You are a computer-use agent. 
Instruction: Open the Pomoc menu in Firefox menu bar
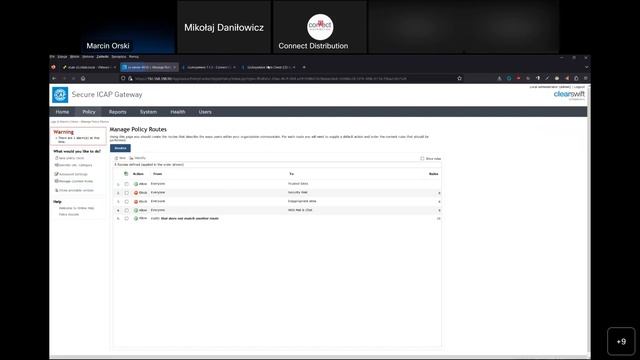(x=134, y=57)
